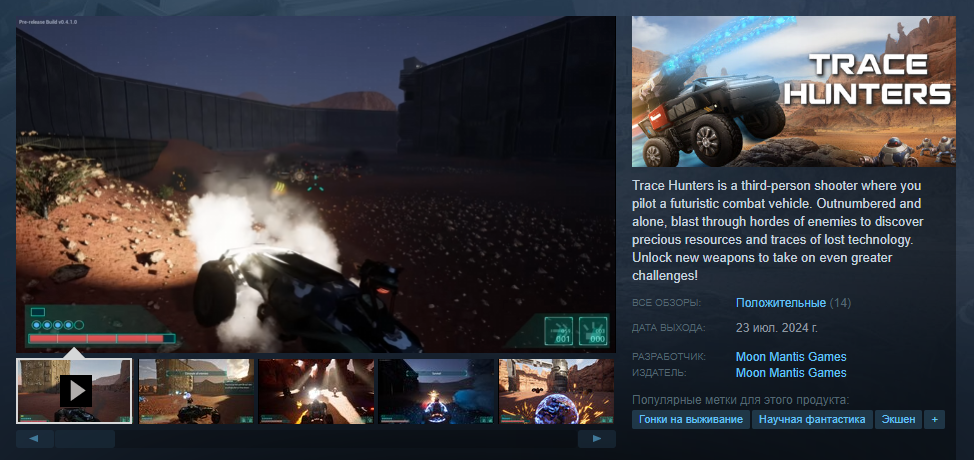Select the Научная фантастика tag
974x460 pixels.
812,420
